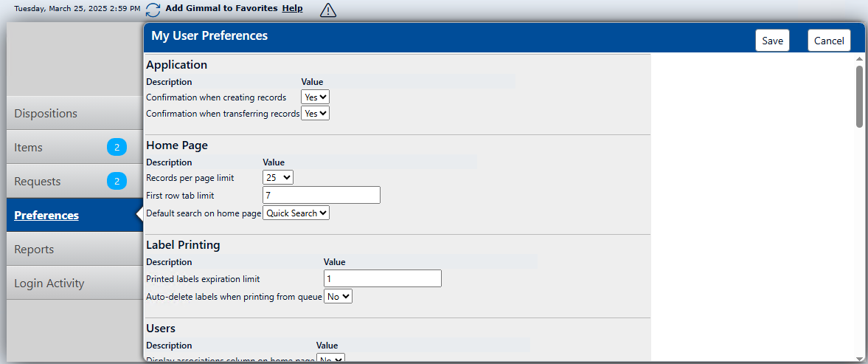Open the Dispositions tab
Screen dimensions: 868x364
tap(46, 114)
